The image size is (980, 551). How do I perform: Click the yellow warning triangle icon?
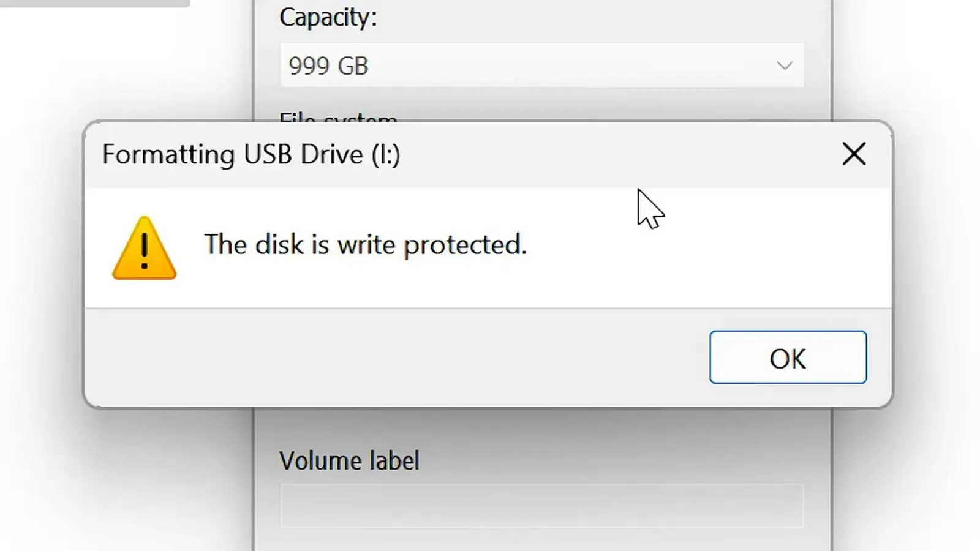point(145,249)
